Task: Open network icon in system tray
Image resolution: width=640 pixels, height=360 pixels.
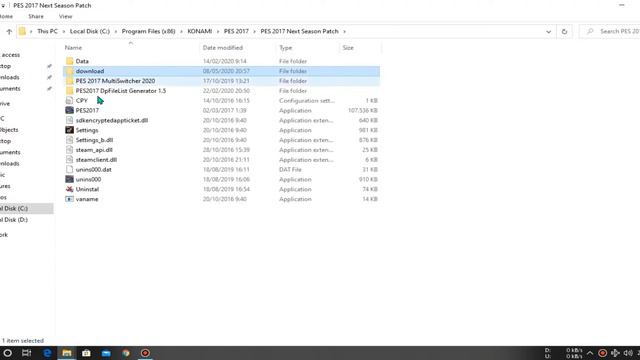Action: click(615, 353)
